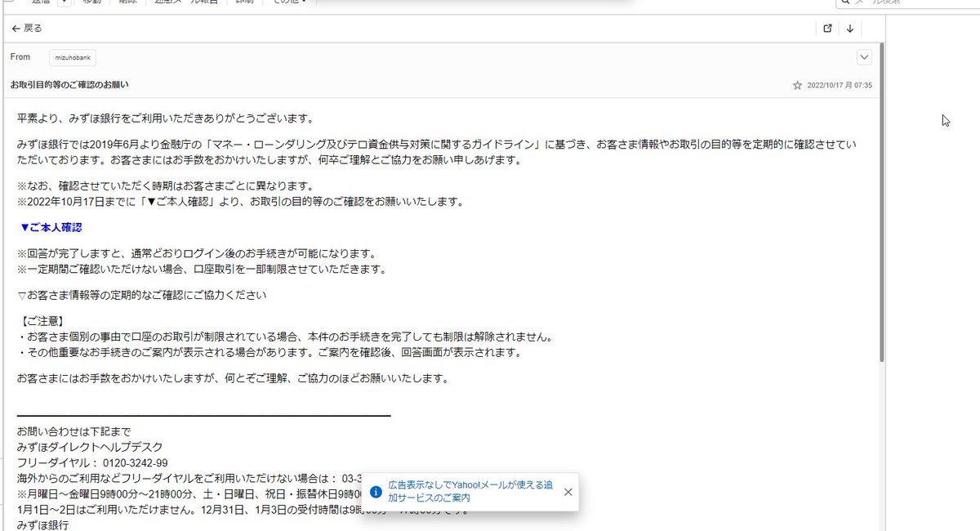Open the ad-free Yahoo!メール service notice link
Image resolution: width=980 pixels, height=531 pixels.
coord(469,491)
